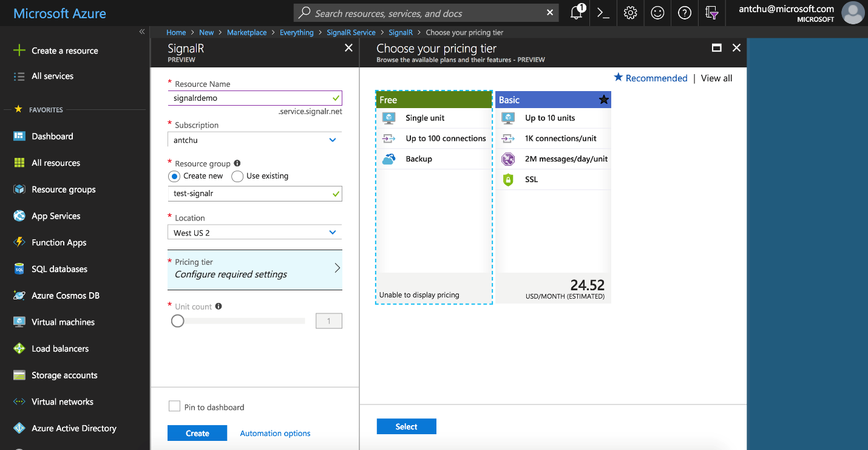The image size is (868, 450).
Task: Open the portal settings gear
Action: coord(631,13)
